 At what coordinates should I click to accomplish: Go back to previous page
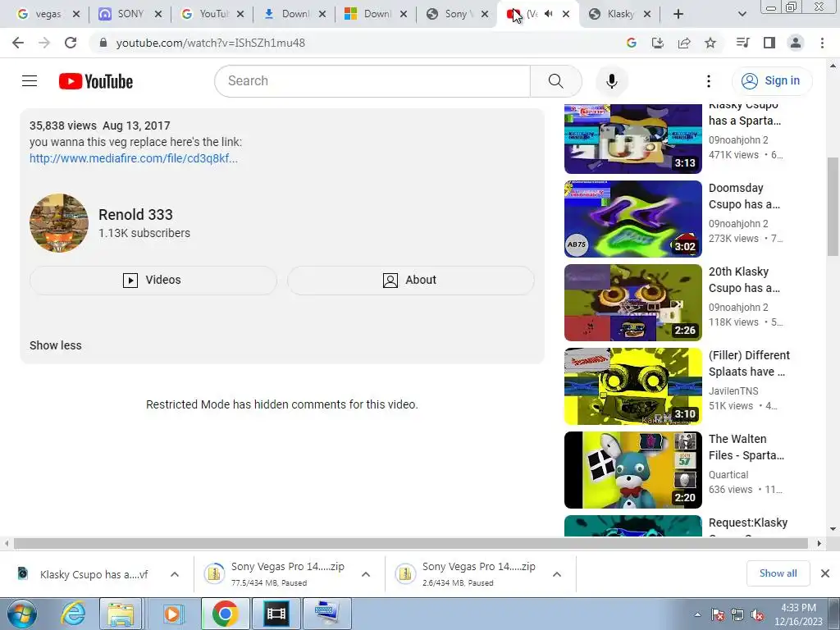18,43
